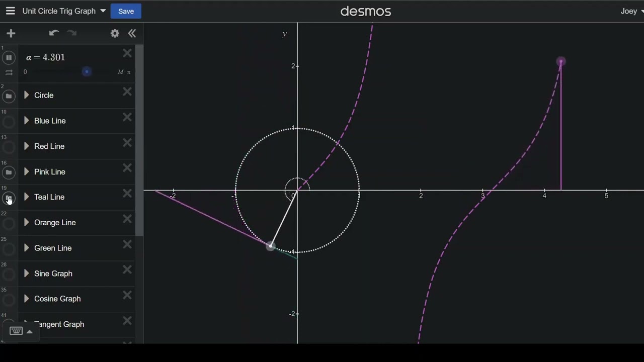
Task: Delete the Cosine Graph folder
Action: coord(127,295)
